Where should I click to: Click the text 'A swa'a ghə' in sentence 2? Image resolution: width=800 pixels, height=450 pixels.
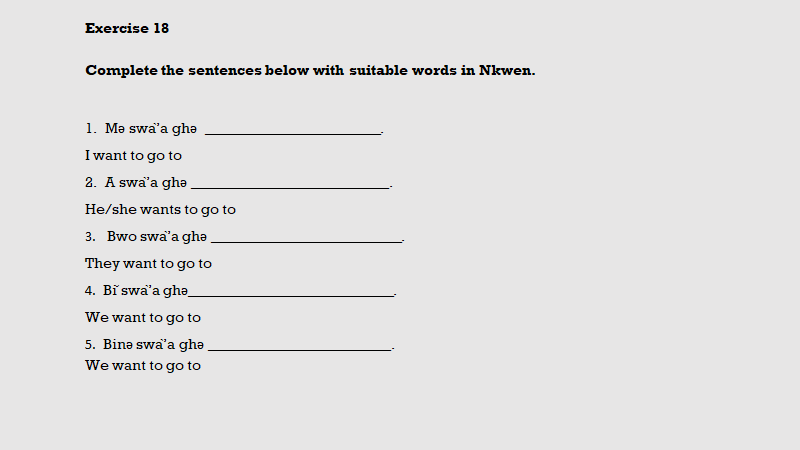[x=145, y=183]
